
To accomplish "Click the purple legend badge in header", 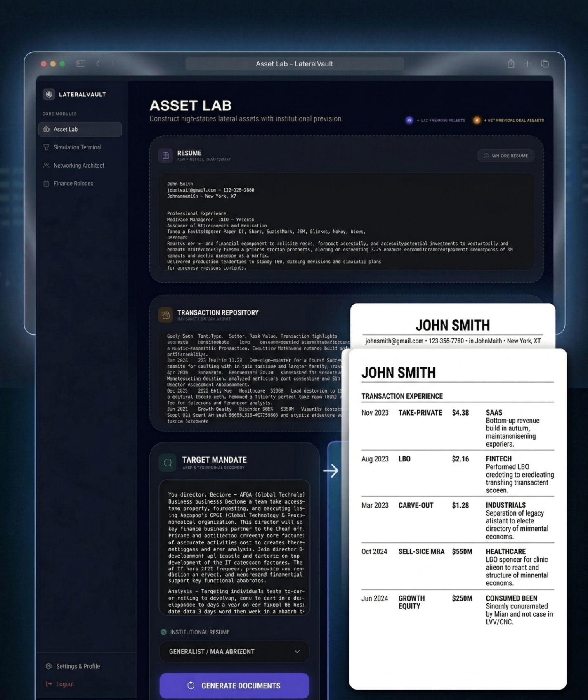I will [x=409, y=121].
